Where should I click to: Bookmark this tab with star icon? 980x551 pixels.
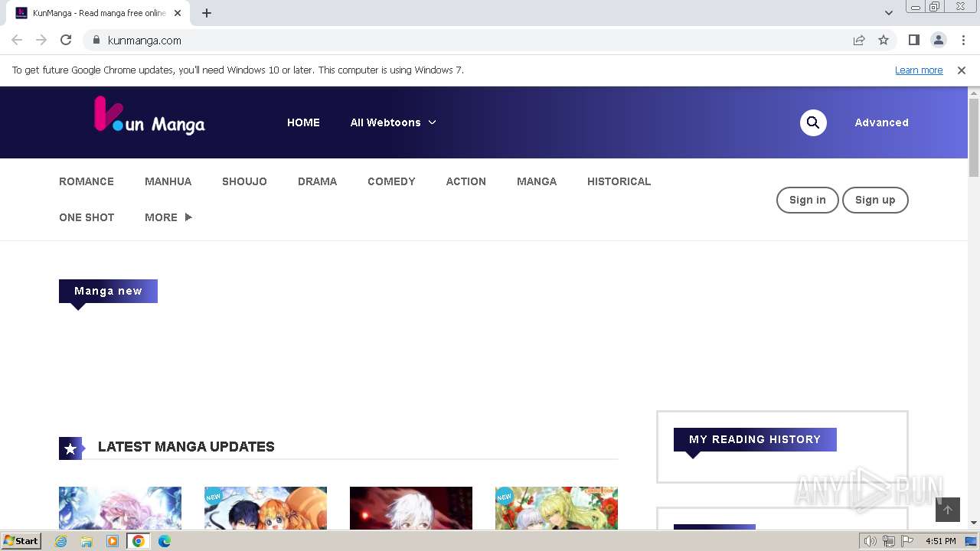tap(884, 40)
